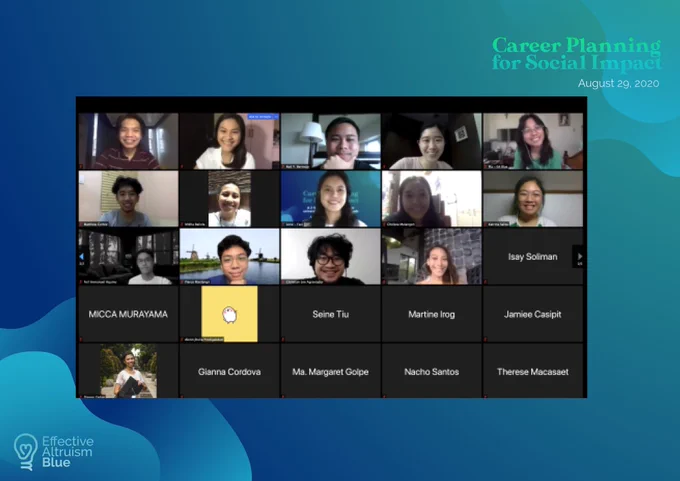The image size is (680, 481).
Task: Select the video tile with green shirt and earphones
Action: tap(533, 141)
